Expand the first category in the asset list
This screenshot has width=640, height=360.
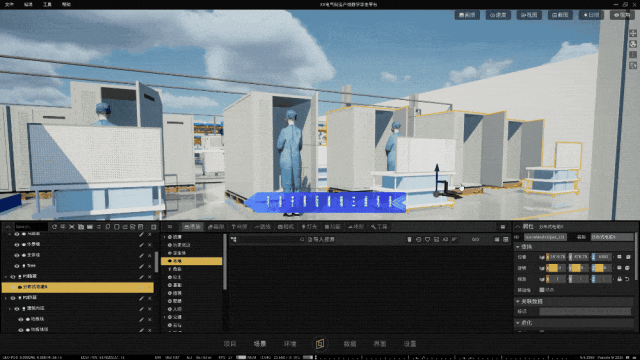pyautogui.click(x=165, y=237)
